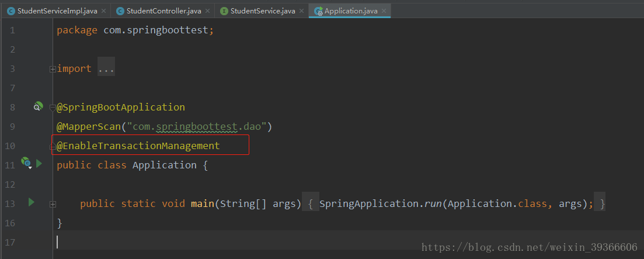Click line number 17 in gutter

[10, 242]
